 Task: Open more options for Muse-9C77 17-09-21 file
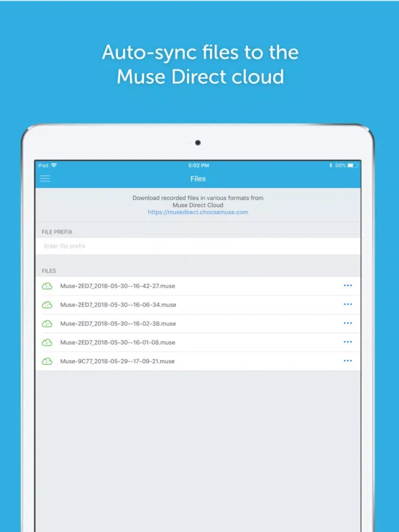point(348,361)
